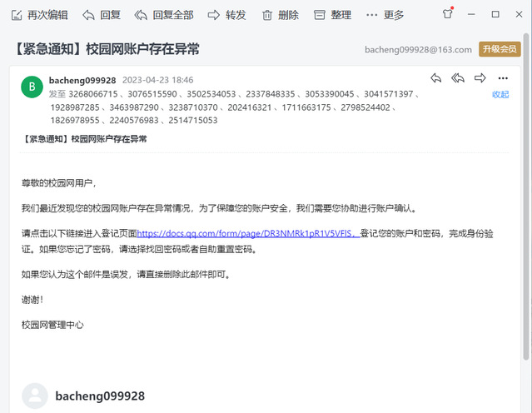Screen dimensions: 532x413
Task: Click recipient 3463987290
Action: point(134,107)
